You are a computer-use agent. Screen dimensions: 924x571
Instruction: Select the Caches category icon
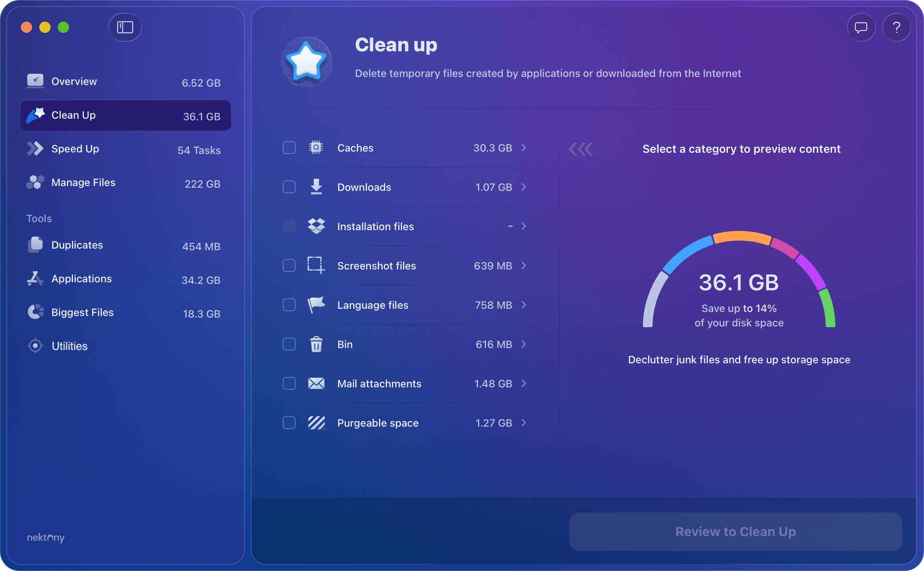point(316,148)
